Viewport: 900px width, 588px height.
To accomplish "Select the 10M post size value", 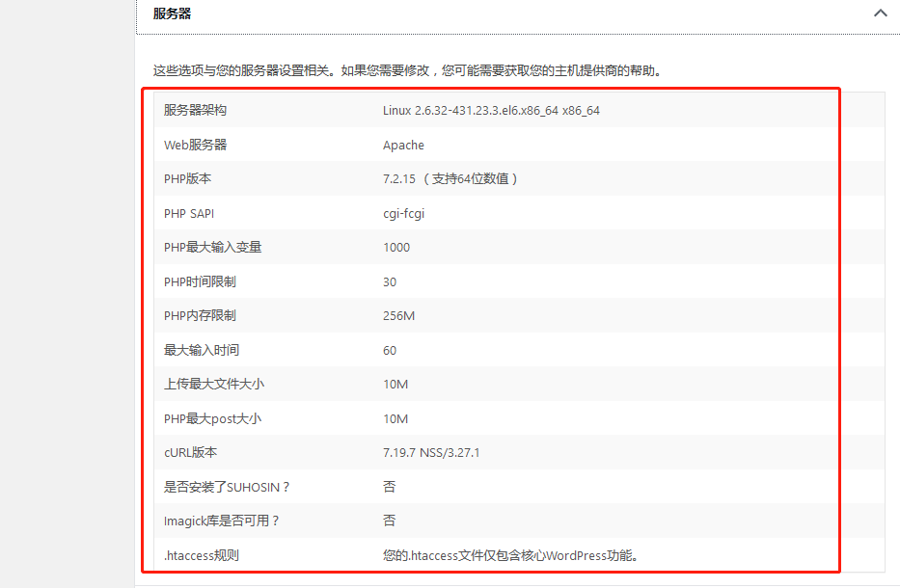I will click(395, 418).
